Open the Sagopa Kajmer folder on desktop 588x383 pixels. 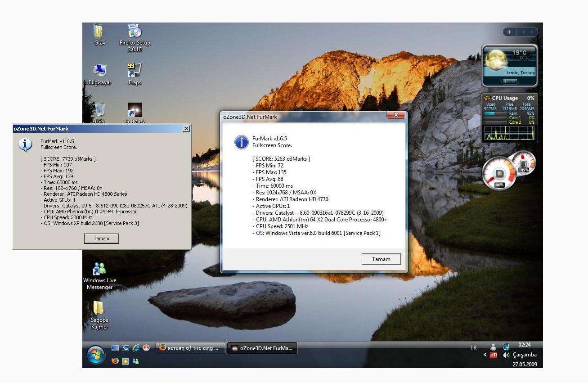[x=99, y=315]
